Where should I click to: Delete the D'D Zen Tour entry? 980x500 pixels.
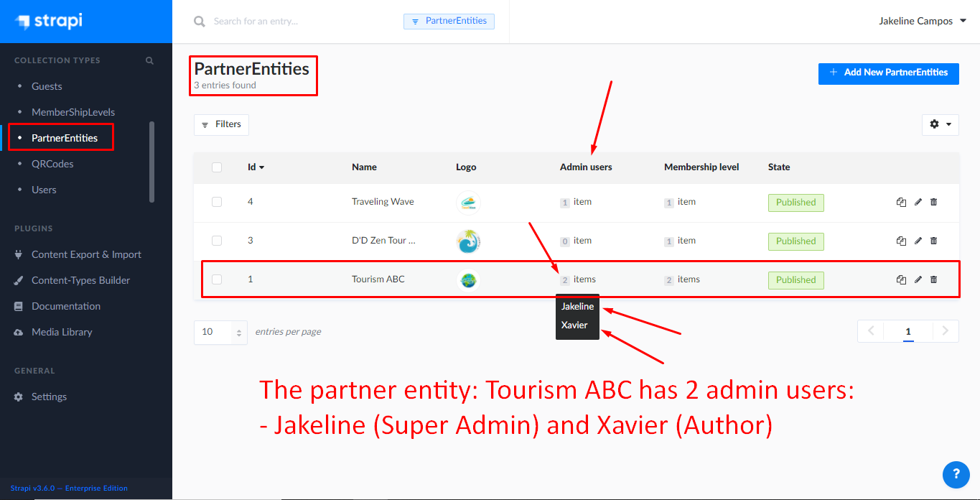pos(933,241)
